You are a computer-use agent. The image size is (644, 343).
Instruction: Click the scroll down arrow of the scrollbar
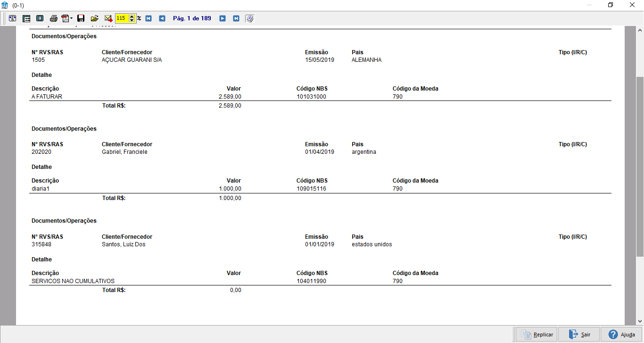tap(640, 321)
